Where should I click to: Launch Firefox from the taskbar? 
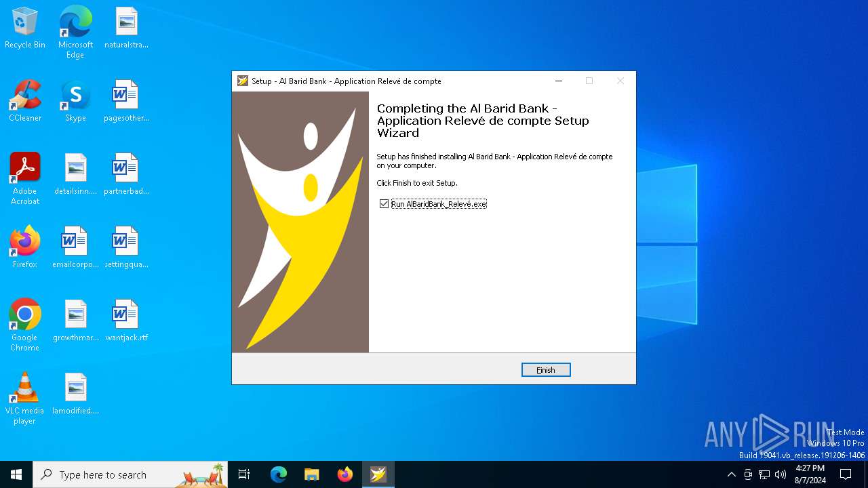point(345,474)
